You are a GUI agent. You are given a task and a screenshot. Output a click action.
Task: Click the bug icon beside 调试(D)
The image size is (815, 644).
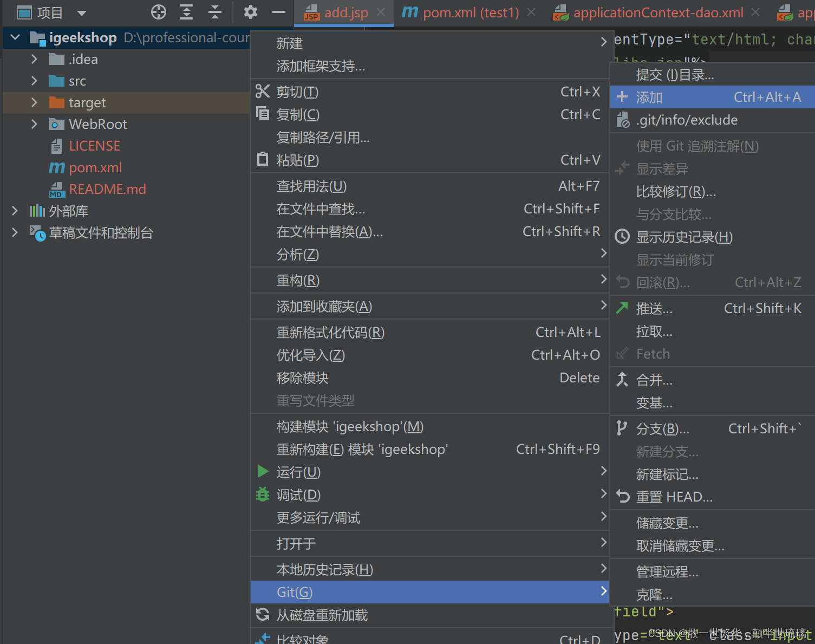[263, 495]
